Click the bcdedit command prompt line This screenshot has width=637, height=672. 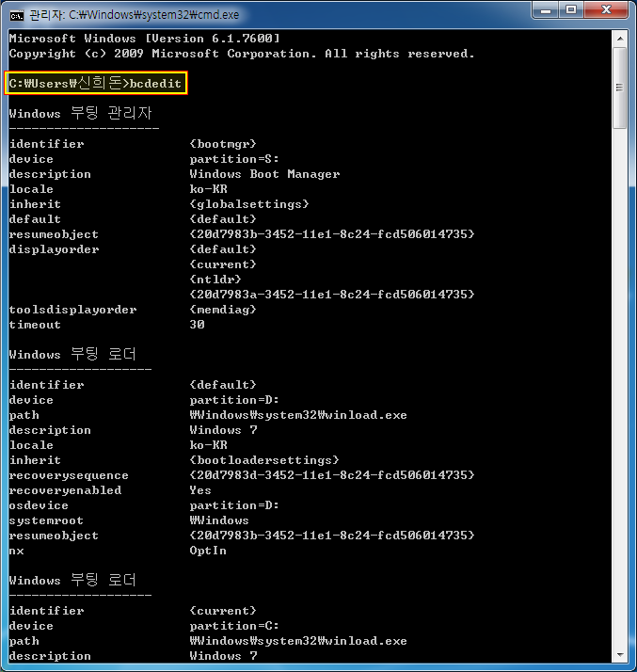(95, 83)
